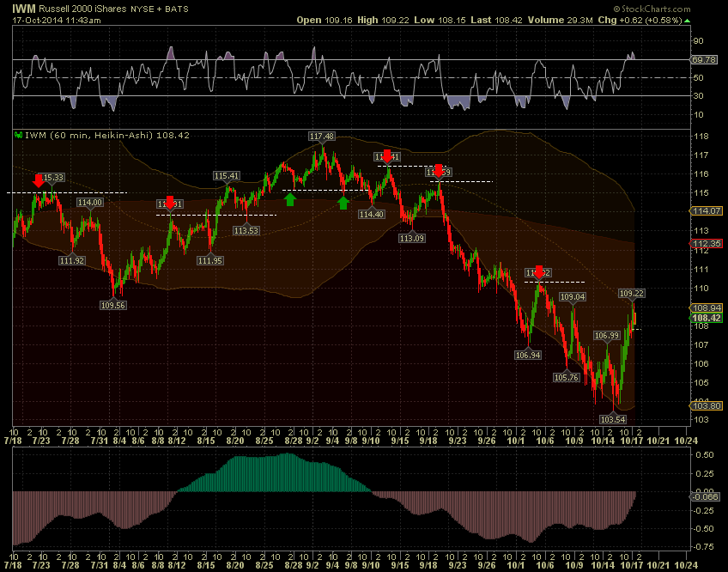This screenshot has width=728, height=572.
Task: Click the green up arrow below the 8/28 candles
Action: [290, 199]
